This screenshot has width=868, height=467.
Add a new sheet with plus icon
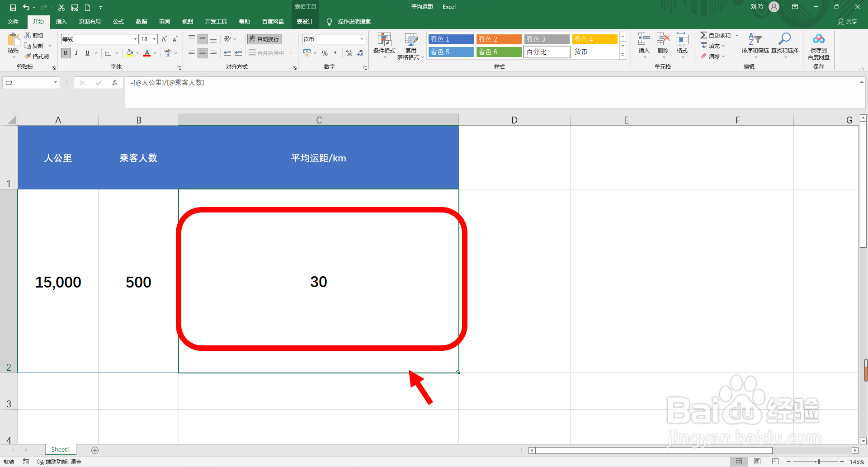point(95,450)
